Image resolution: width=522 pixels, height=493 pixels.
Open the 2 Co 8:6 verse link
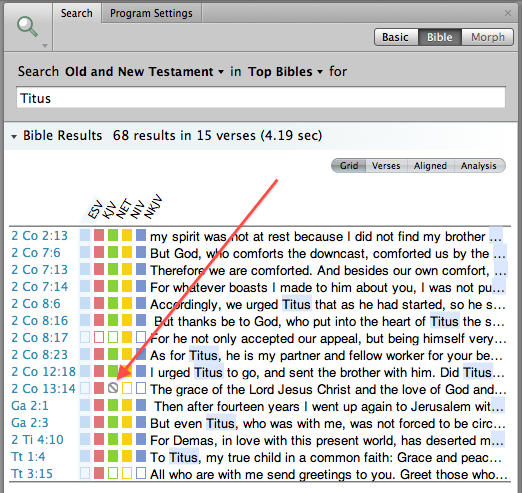[36, 304]
